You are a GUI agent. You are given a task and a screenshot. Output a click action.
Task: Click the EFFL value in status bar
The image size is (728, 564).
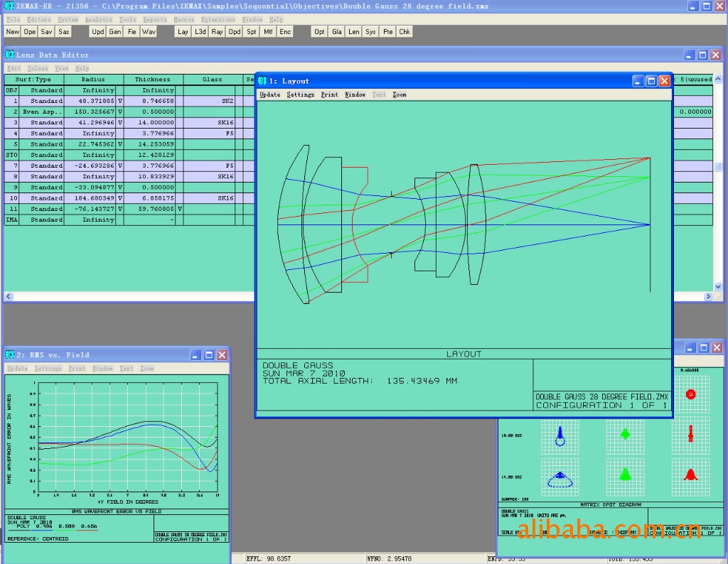268,558
